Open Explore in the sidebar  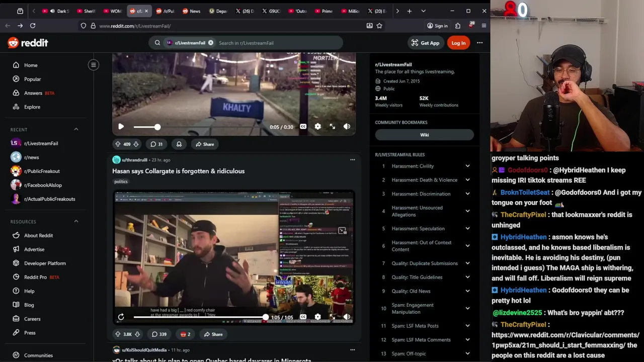(32, 107)
